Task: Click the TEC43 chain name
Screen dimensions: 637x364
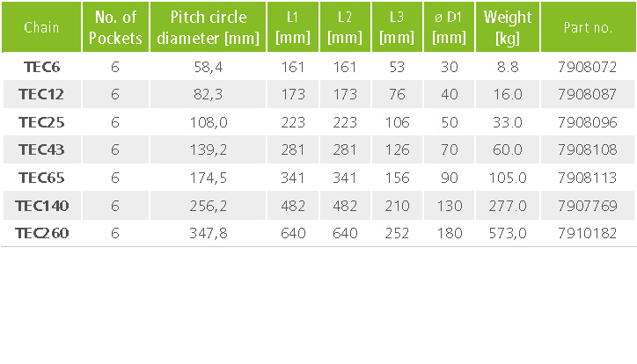Action: click(41, 149)
